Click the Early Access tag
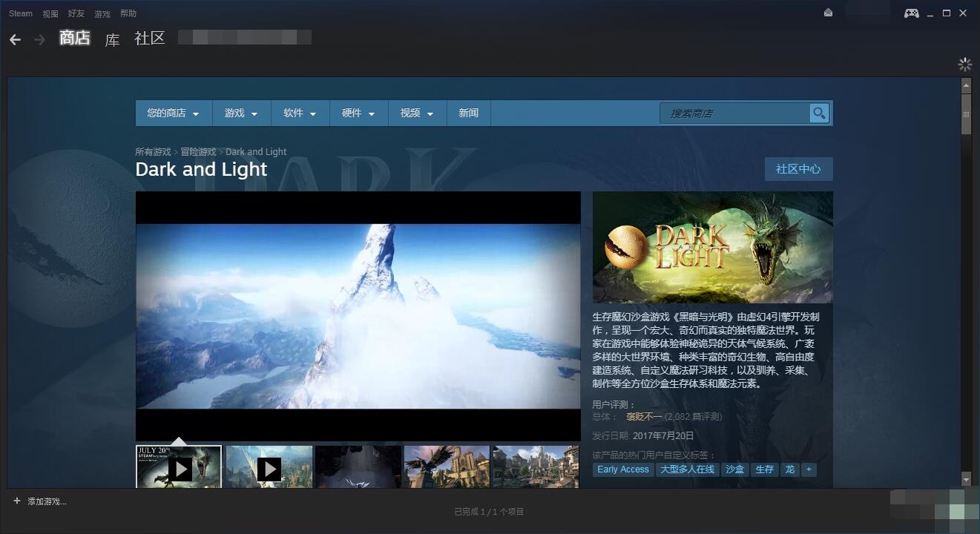 (622, 469)
